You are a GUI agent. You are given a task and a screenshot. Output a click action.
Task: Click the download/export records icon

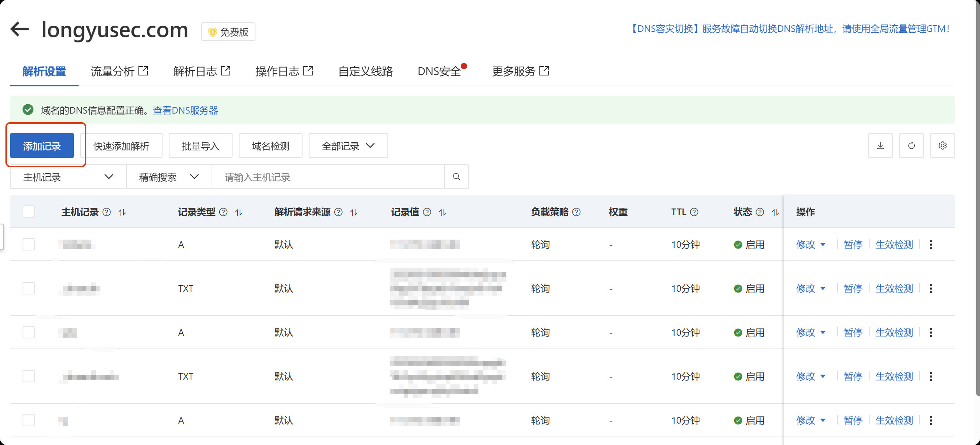pos(880,145)
